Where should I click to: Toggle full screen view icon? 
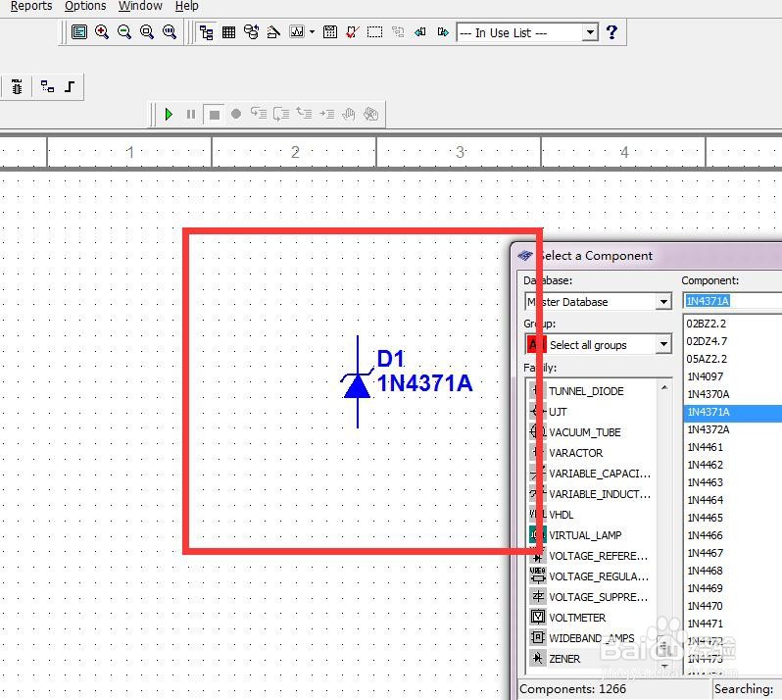pos(79,32)
